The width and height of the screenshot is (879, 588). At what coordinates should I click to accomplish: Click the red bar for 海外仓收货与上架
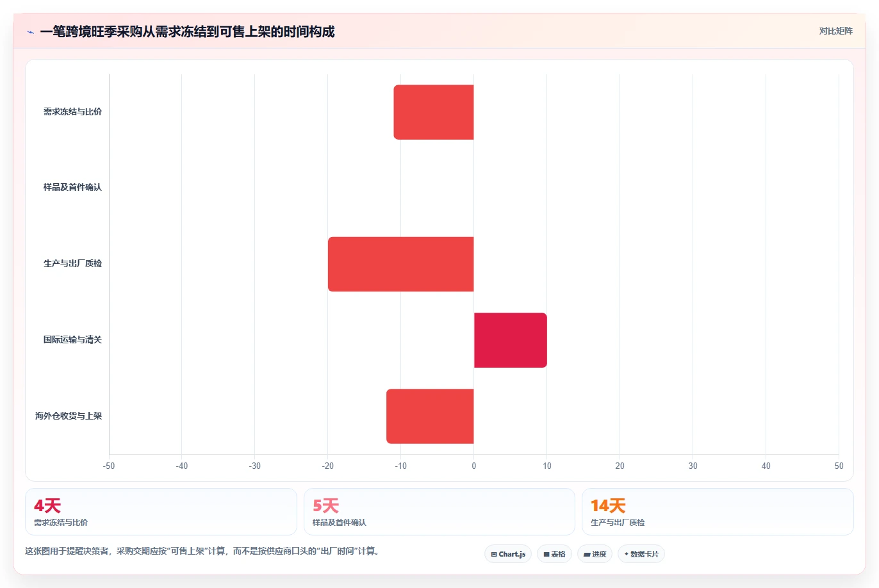[430, 416]
